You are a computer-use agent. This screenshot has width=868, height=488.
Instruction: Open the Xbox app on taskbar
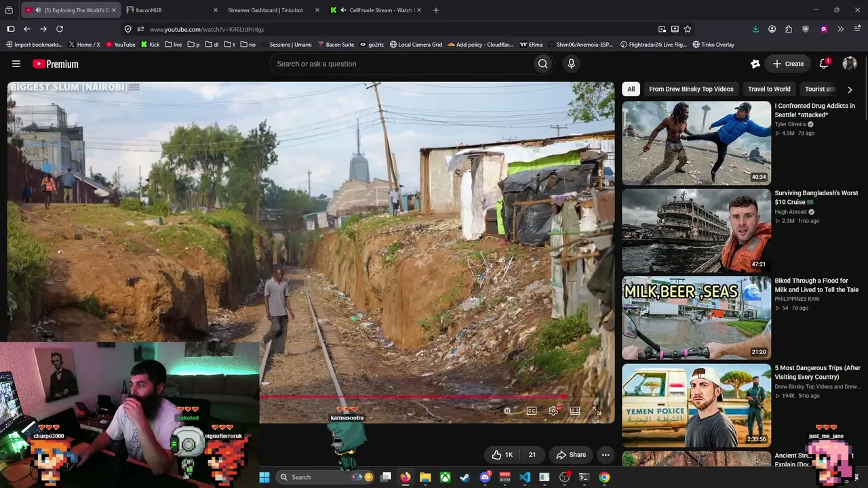445,477
